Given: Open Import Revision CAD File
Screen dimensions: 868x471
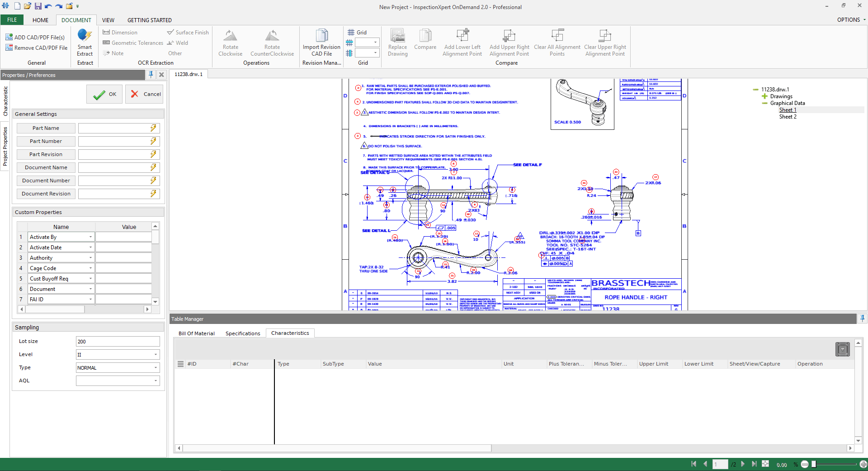Looking at the screenshot, I should pyautogui.click(x=321, y=43).
